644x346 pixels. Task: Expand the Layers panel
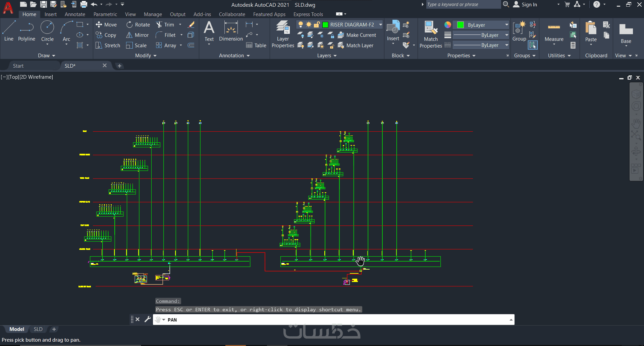pyautogui.click(x=327, y=56)
